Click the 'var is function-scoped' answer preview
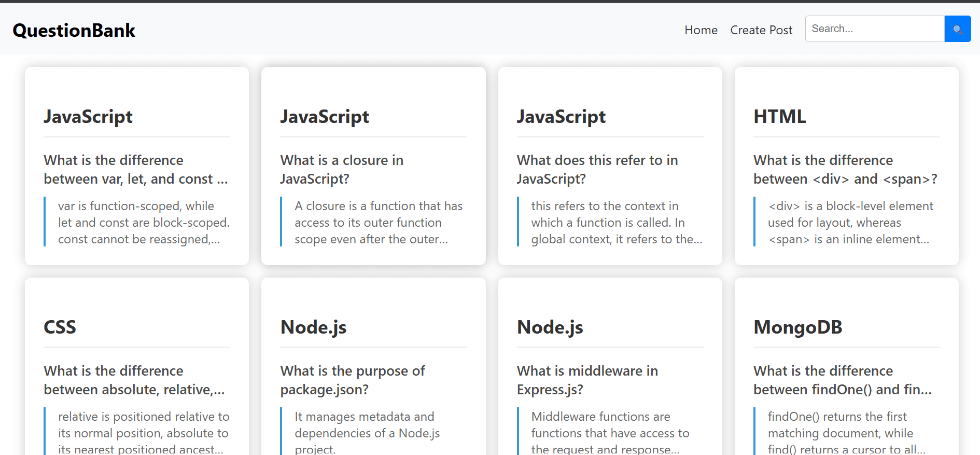Image resolution: width=980 pixels, height=455 pixels. (x=137, y=222)
